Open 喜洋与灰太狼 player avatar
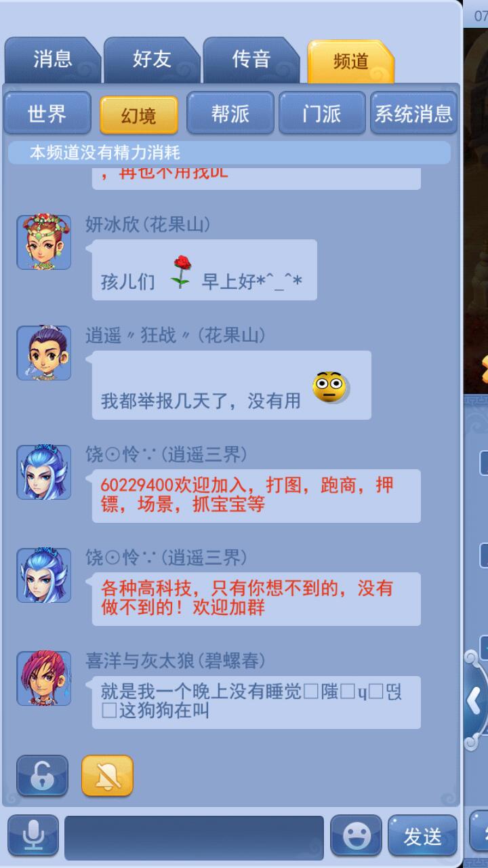This screenshot has height=868, width=488. click(x=44, y=678)
